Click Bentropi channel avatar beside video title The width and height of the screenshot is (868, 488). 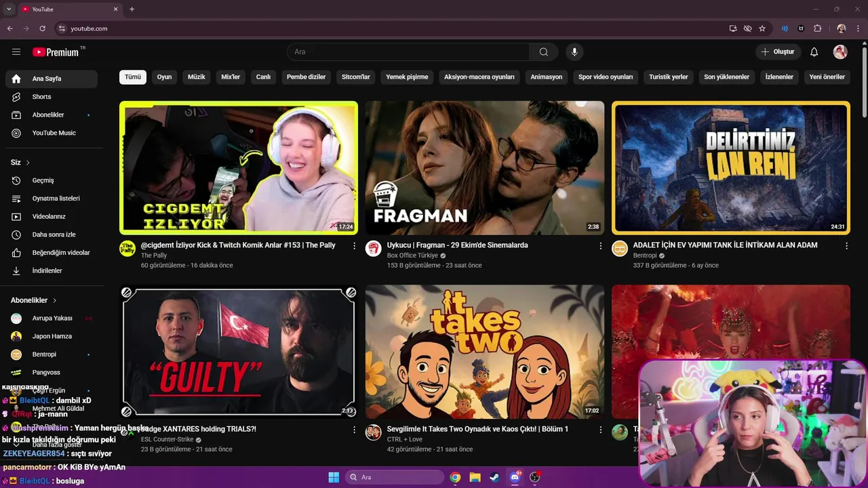click(x=620, y=248)
